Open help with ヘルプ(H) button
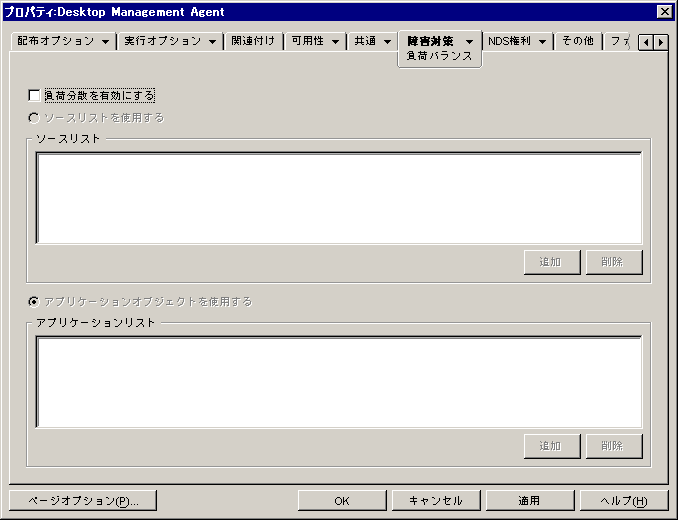Viewport: 678px width, 520px height. point(624,501)
